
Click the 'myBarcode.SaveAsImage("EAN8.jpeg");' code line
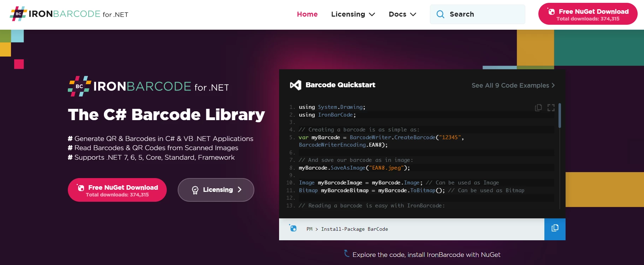(354, 168)
